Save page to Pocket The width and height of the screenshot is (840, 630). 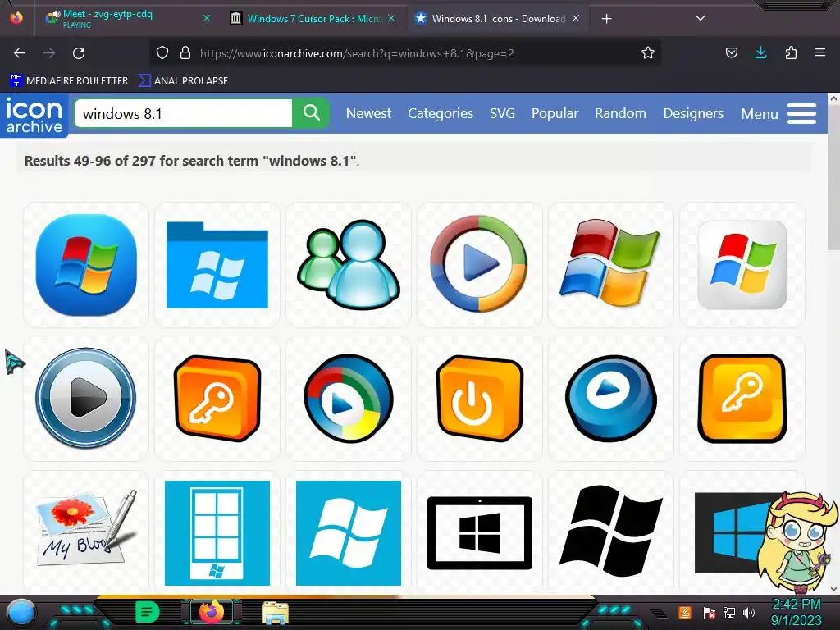pyautogui.click(x=731, y=52)
